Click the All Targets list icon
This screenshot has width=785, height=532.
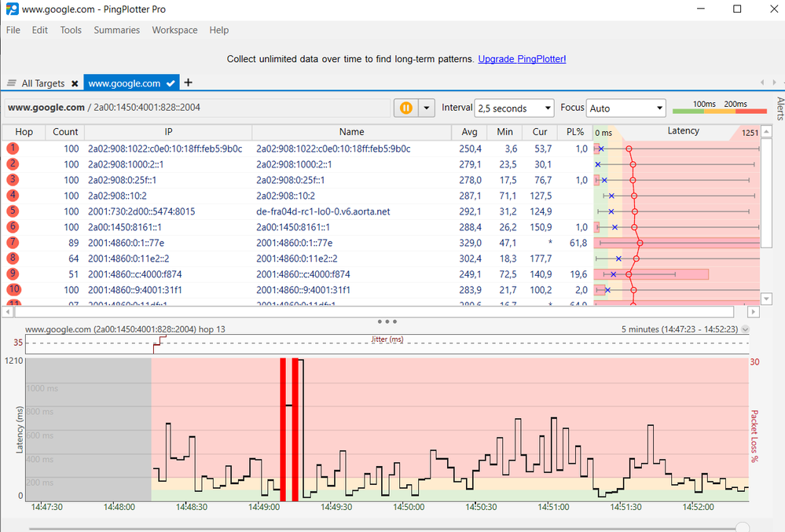[12, 83]
